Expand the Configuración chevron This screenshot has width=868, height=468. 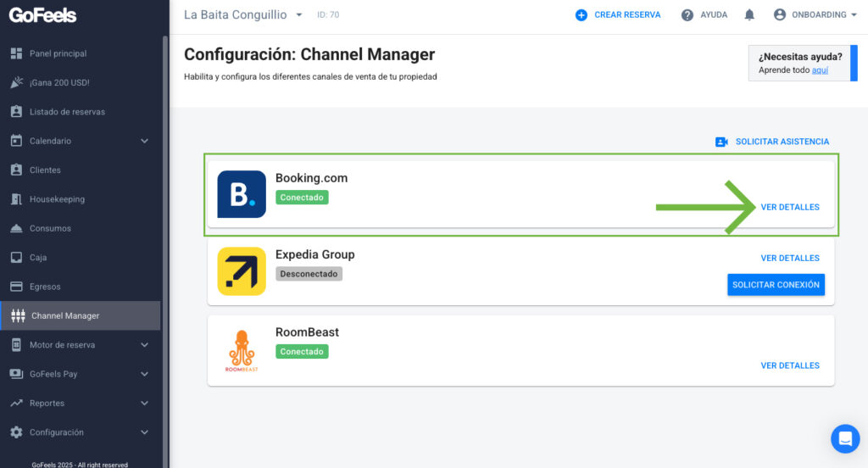click(144, 432)
